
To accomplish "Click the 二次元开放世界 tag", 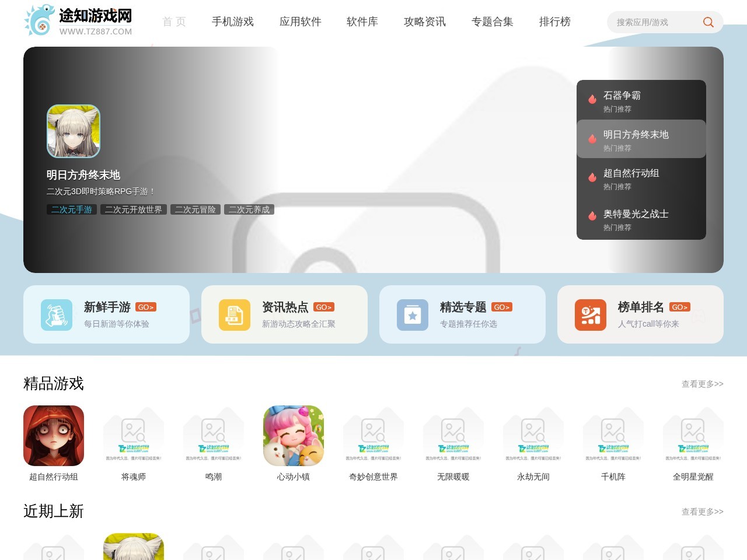I will (x=134, y=209).
